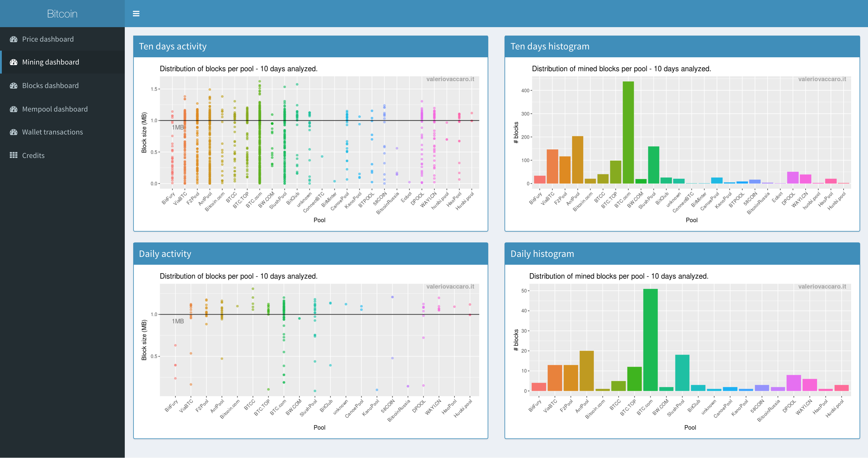The height and width of the screenshot is (458, 868).
Task: Click the Mempool dashboard gauge icon
Action: pos(14,109)
